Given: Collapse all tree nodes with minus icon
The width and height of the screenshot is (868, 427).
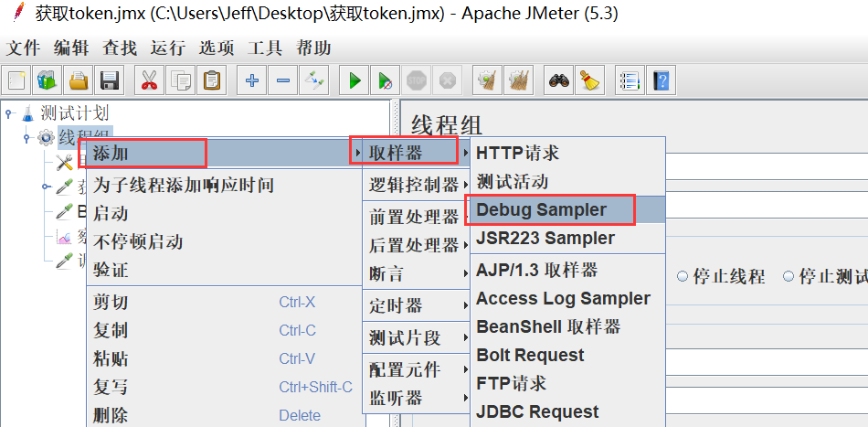Looking at the screenshot, I should (x=283, y=80).
